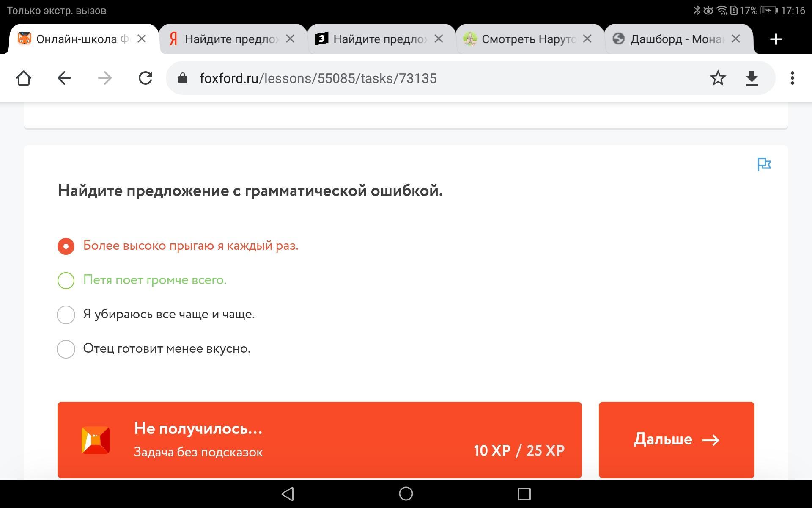The width and height of the screenshot is (812, 508).
Task: Add a new tab with the plus icon
Action: 776,39
